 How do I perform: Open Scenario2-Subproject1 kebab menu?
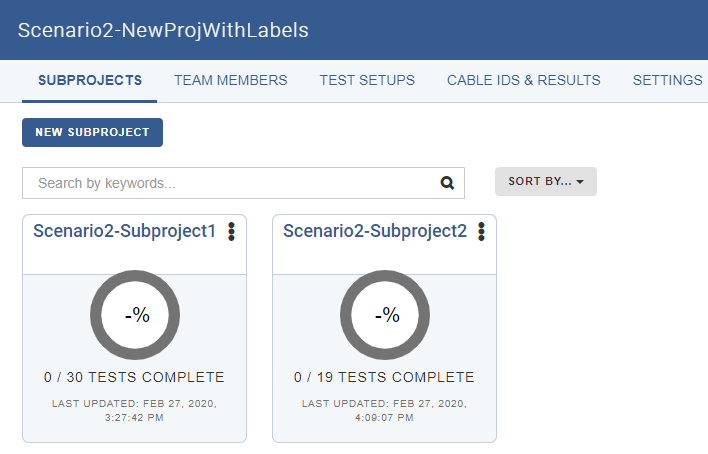tap(231, 232)
